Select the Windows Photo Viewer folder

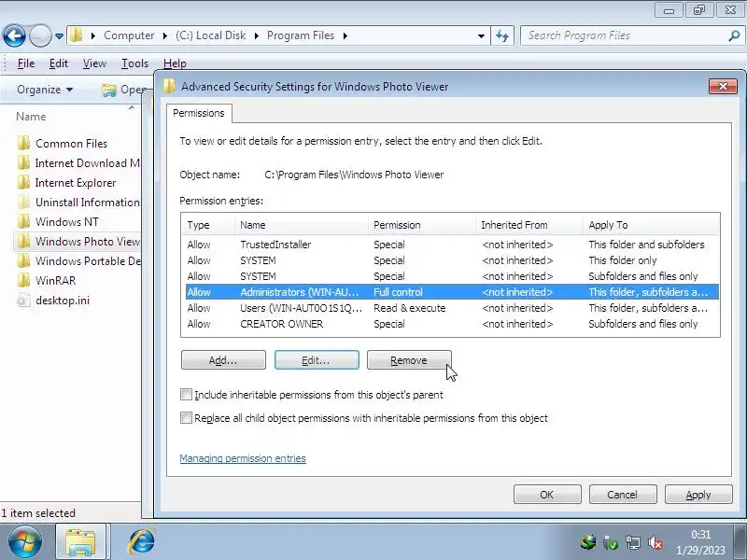78,242
